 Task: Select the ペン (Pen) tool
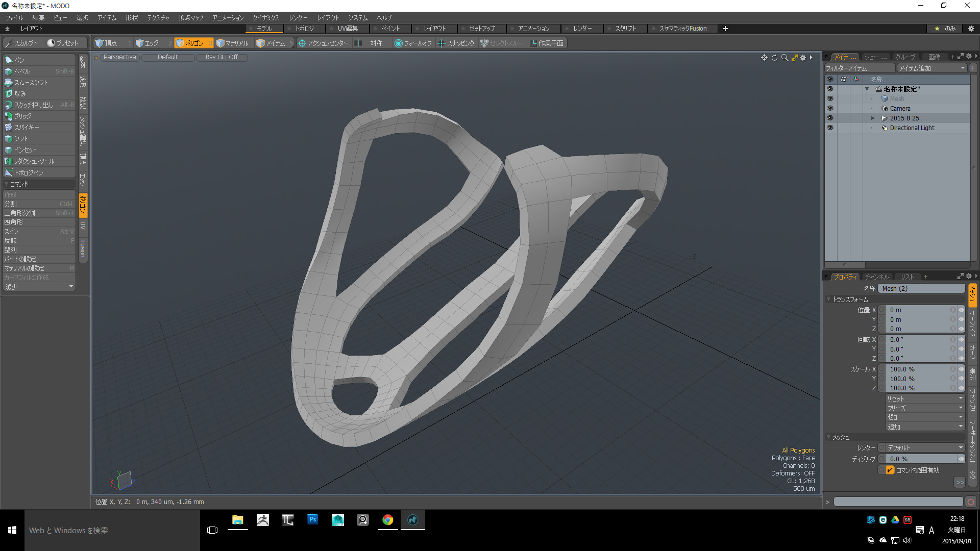pyautogui.click(x=39, y=60)
